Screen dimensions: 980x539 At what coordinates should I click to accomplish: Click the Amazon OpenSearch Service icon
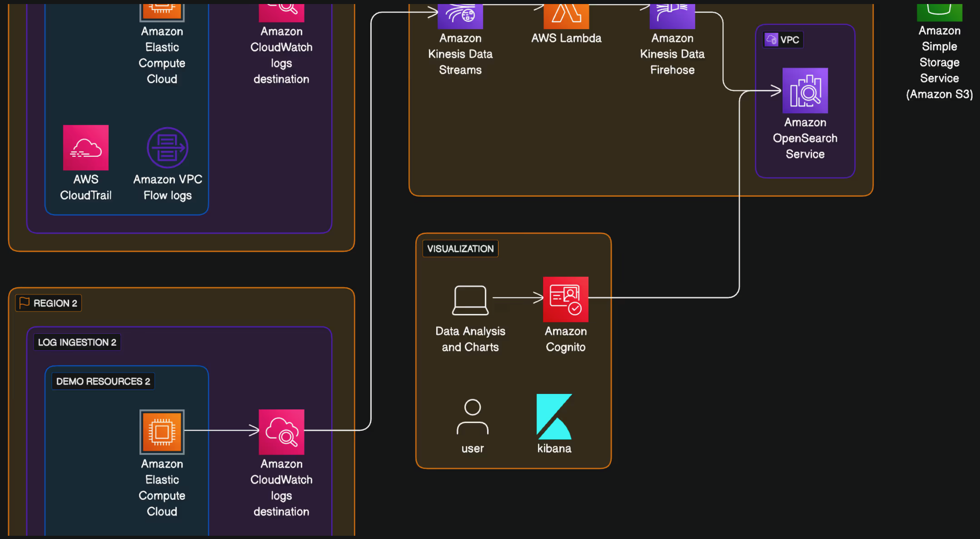tap(805, 91)
